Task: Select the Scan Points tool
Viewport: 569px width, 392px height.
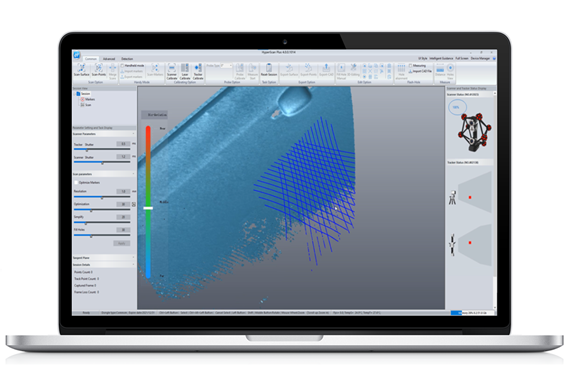Action: 99,70
